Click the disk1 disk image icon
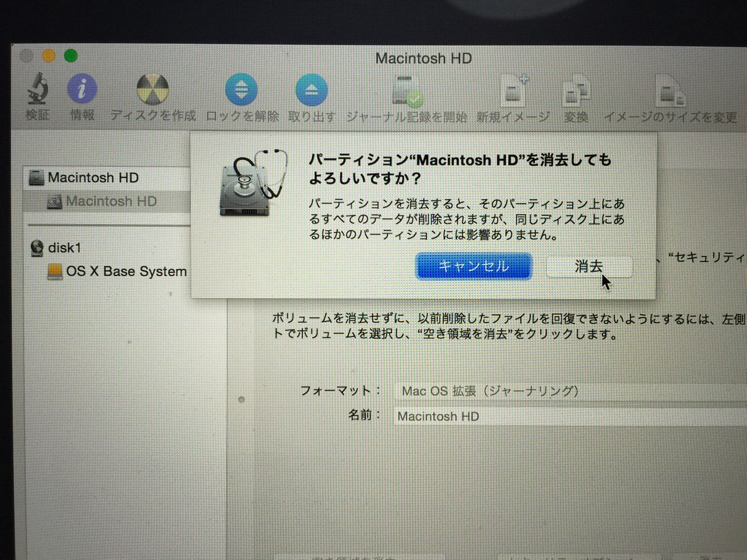Viewport: 747px width, 560px height. [x=37, y=248]
